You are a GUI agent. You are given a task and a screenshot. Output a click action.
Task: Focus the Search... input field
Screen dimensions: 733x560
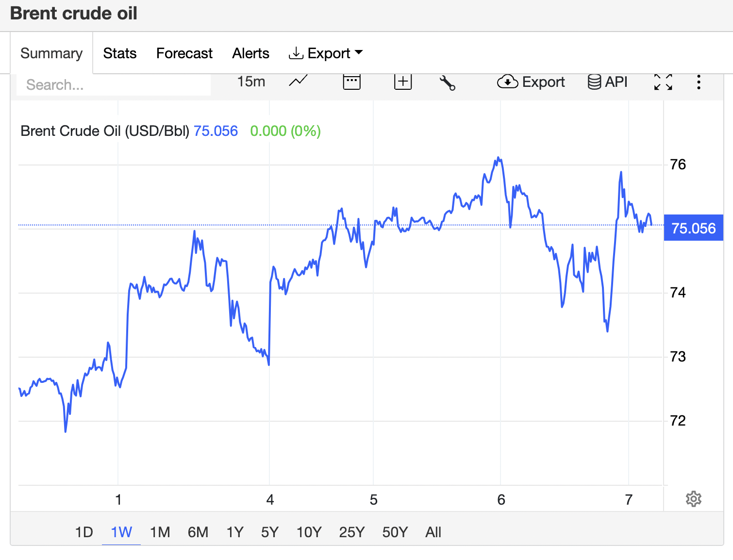click(x=114, y=84)
